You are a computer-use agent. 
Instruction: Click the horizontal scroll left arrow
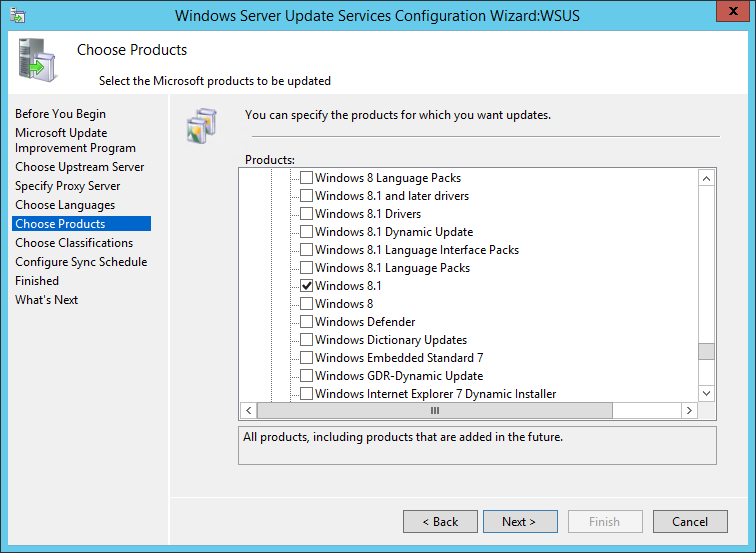[248, 410]
